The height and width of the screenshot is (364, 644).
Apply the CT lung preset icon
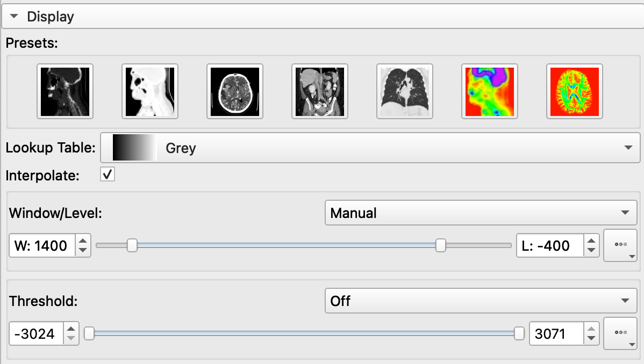click(x=405, y=91)
